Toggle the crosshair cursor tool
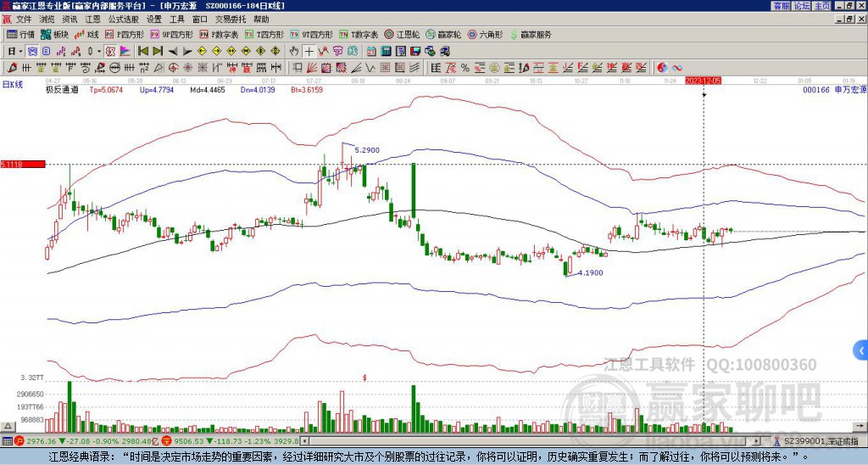This screenshot has height=465, width=868. [309, 51]
